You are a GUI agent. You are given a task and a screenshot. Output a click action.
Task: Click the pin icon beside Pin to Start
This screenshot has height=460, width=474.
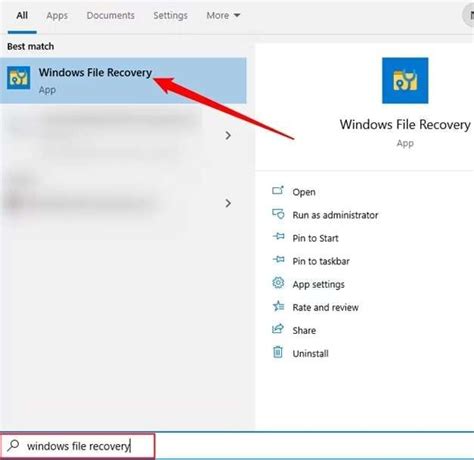[x=278, y=237]
